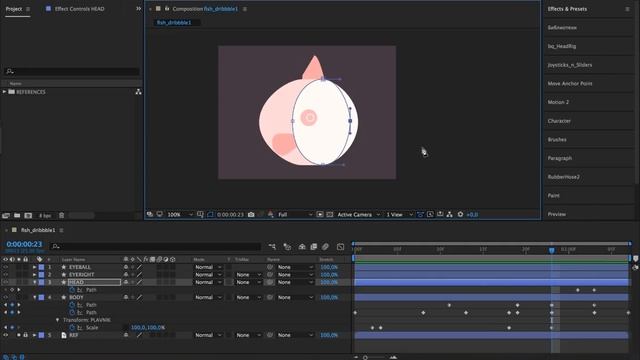This screenshot has width=640, height=360.
Task: Click the 8 bpc color depth button
Action: (x=44, y=216)
